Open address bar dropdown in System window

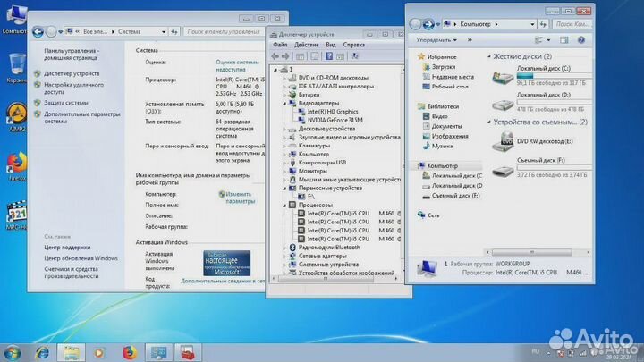(x=164, y=31)
